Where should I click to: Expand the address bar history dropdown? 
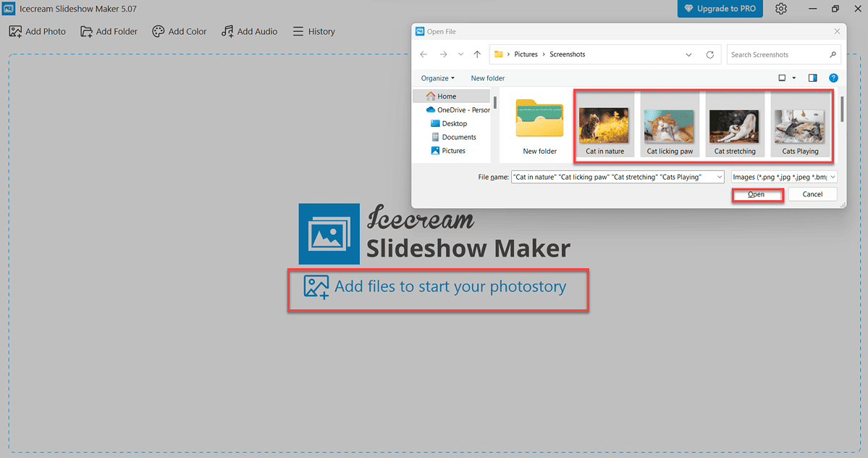coord(688,55)
